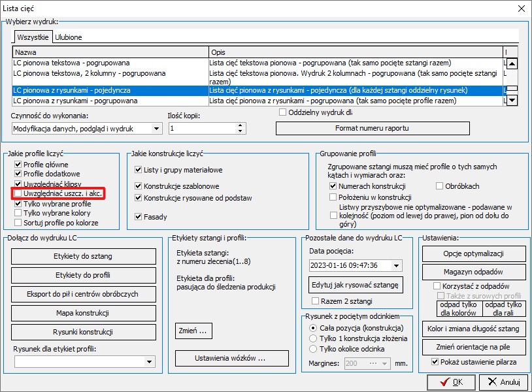Screen dimensions: 532x392
Task: Choose 'Tylko okolice odcinka' radio option
Action: (314, 349)
